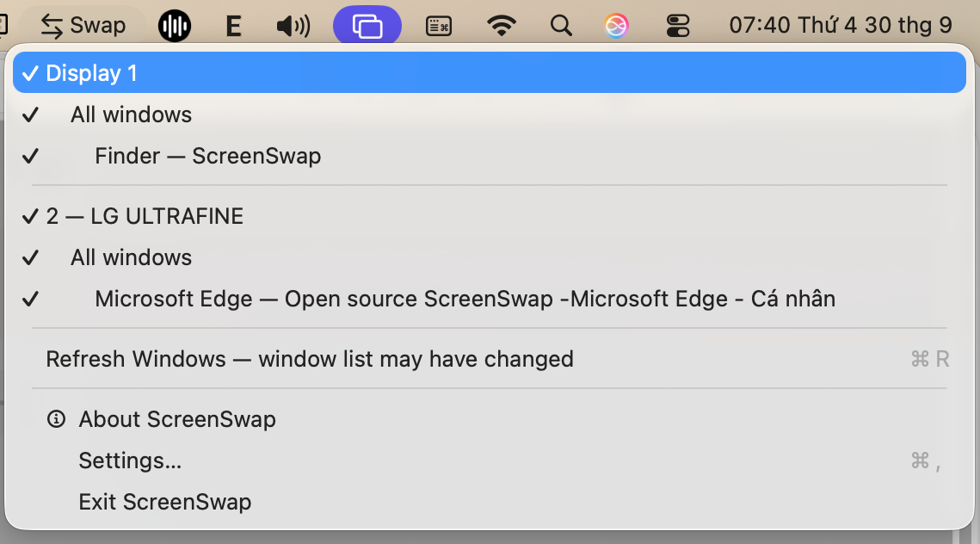This screenshot has height=544, width=980.
Task: Open Control Center icon
Action: (678, 26)
